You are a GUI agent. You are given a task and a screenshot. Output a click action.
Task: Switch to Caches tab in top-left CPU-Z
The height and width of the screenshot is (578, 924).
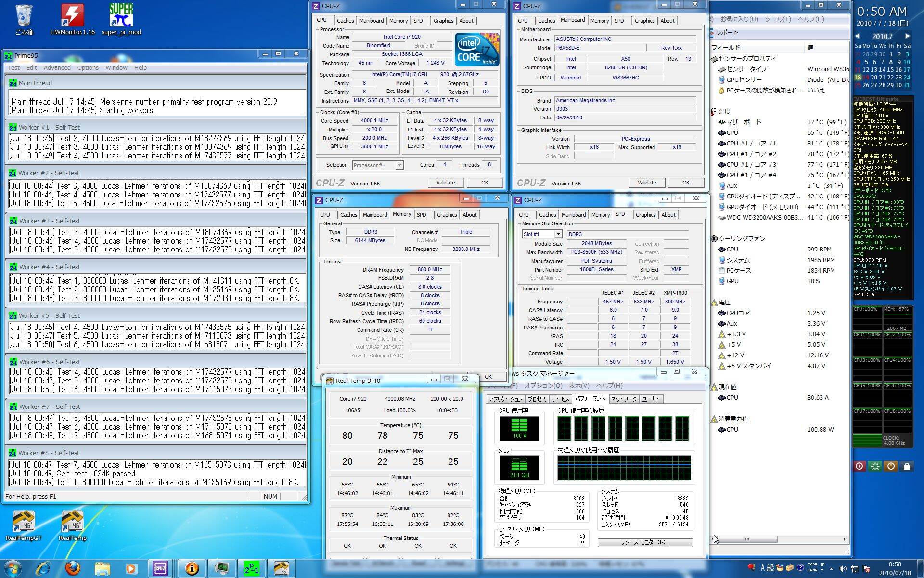[x=345, y=21]
